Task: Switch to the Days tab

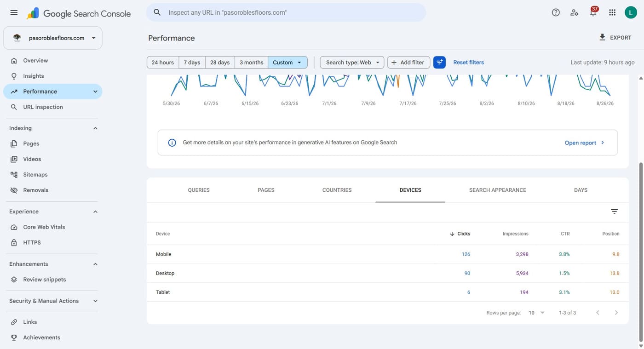Action: (581, 190)
